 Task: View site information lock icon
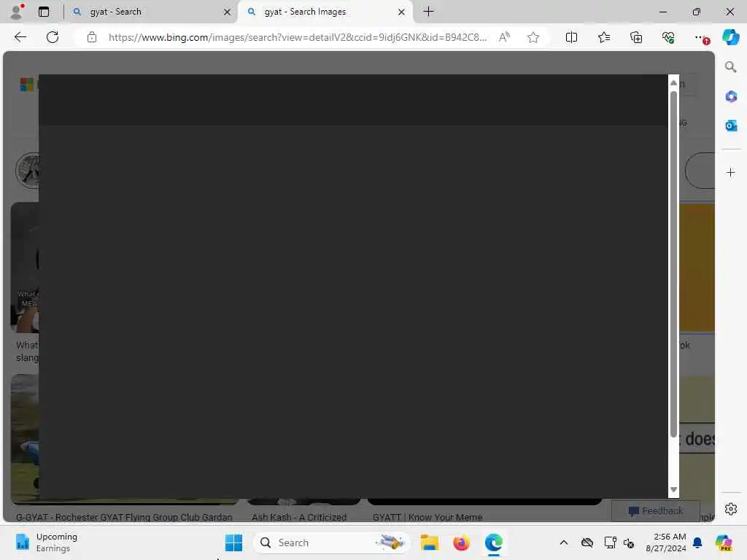[92, 37]
